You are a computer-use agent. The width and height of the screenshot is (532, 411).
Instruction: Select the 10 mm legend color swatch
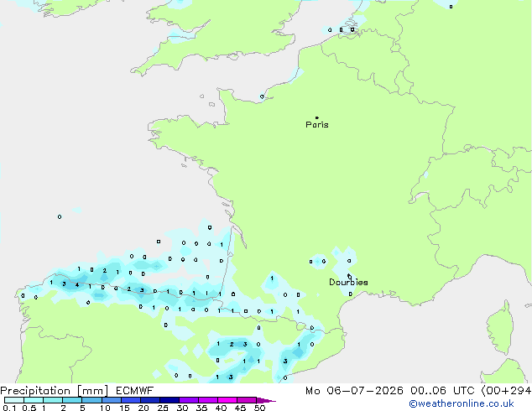pyautogui.click(x=111, y=400)
